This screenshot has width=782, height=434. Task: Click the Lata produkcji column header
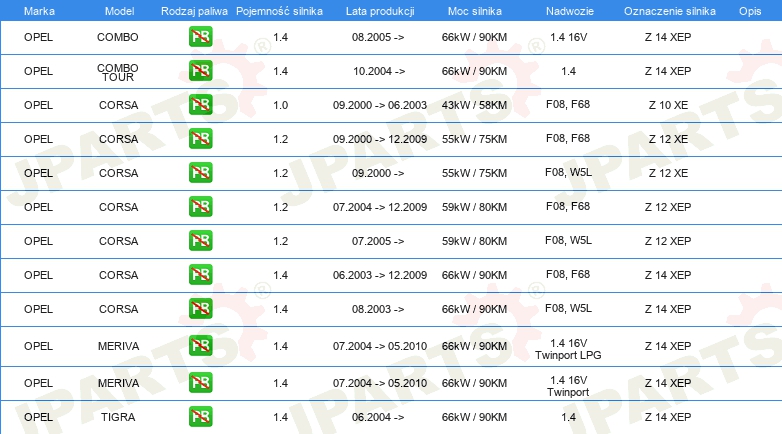coord(380,11)
